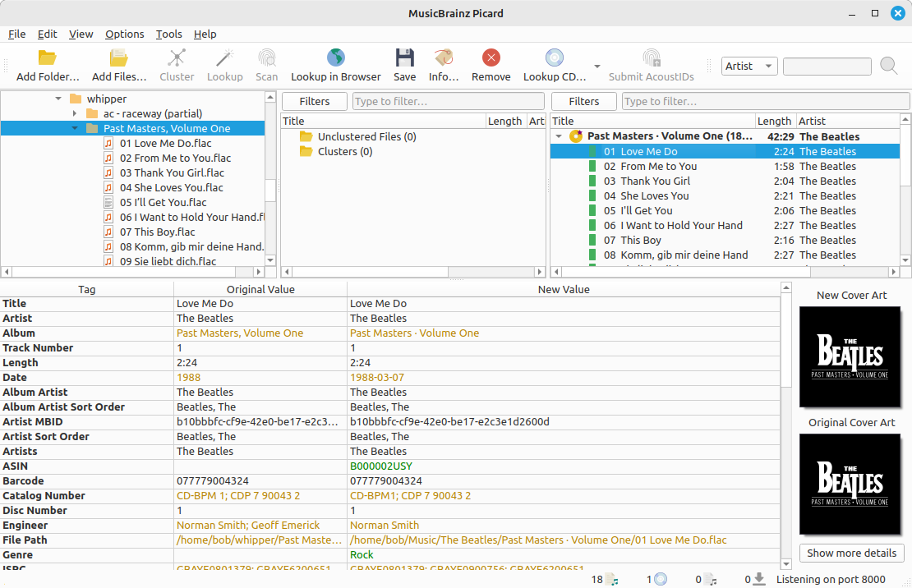Open the Artist search type dropdown
The height and width of the screenshot is (588, 912).
pyautogui.click(x=749, y=67)
